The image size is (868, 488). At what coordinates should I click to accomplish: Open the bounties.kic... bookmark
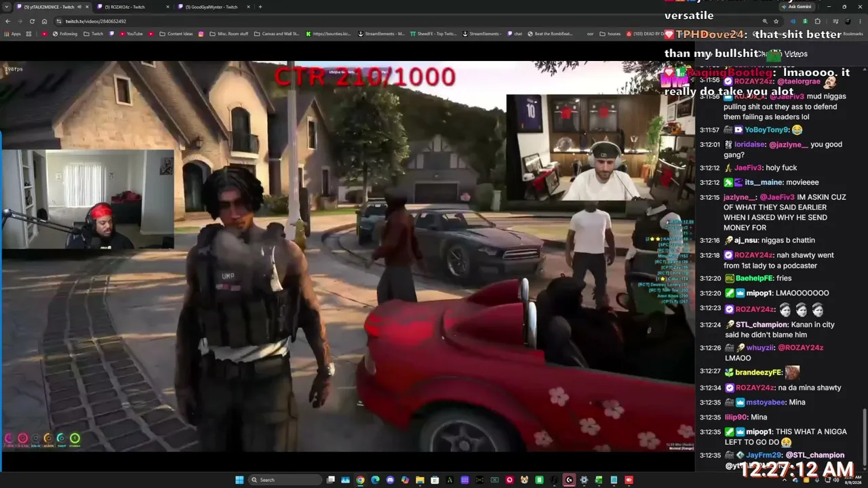click(x=330, y=34)
